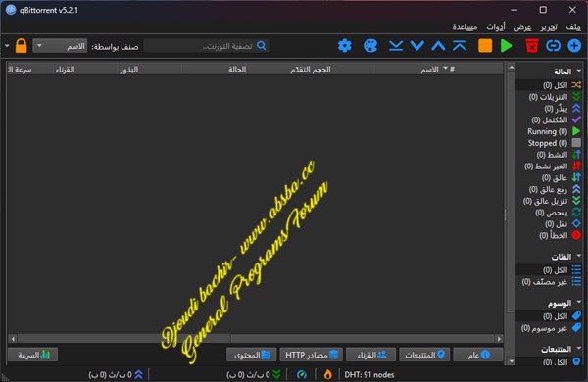
Task: Switch to the القرناء peers tab
Action: (370, 355)
